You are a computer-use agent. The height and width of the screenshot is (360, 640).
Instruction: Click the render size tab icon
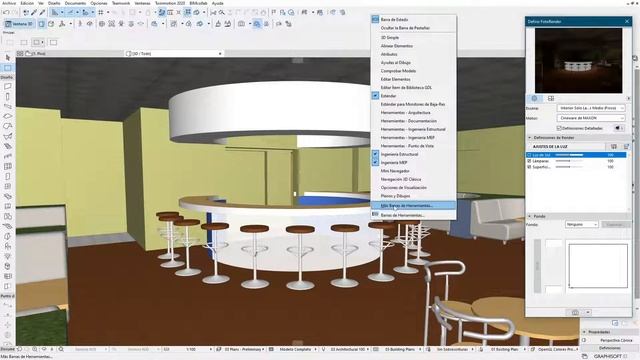point(551,98)
